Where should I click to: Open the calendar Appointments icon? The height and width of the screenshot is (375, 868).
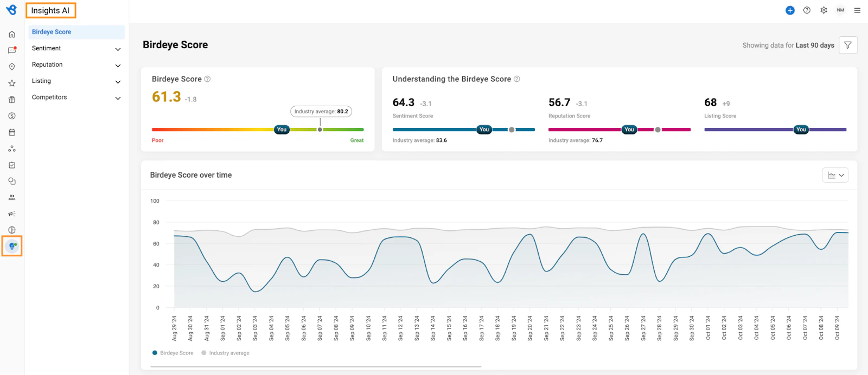tap(12, 132)
